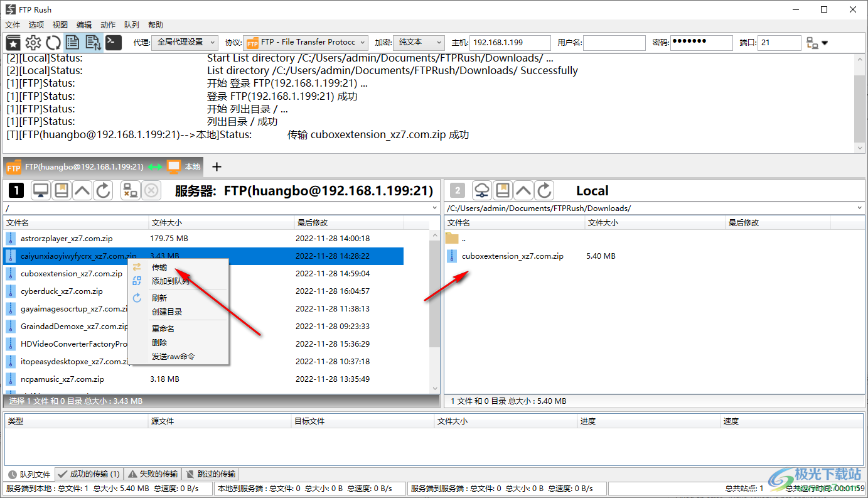Viewport: 868px width, 498px height.
Task: Sort server files by 文件大小 column
Action: (x=221, y=222)
